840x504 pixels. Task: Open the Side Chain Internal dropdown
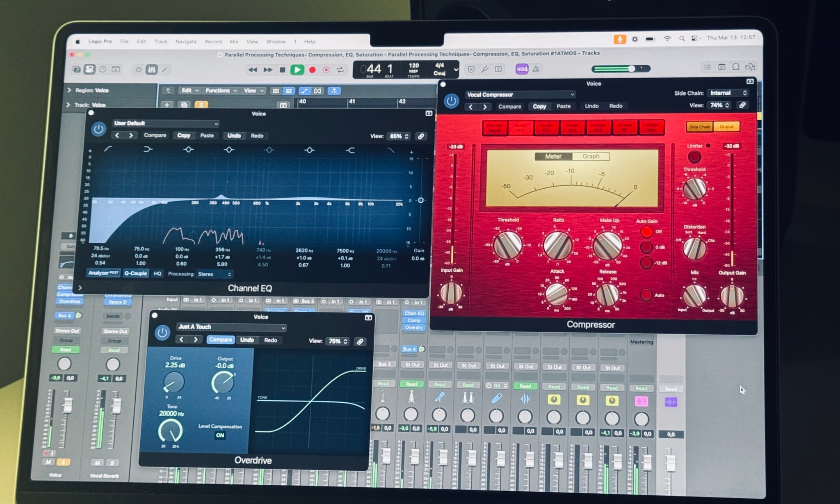727,93
